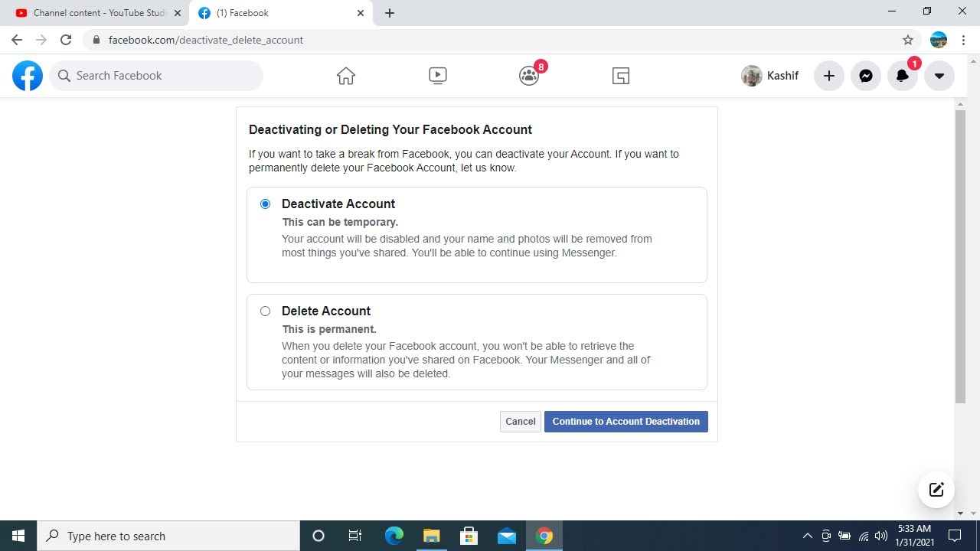This screenshot has width=980, height=551.
Task: Open the Kashif profile link
Action: [x=770, y=76]
